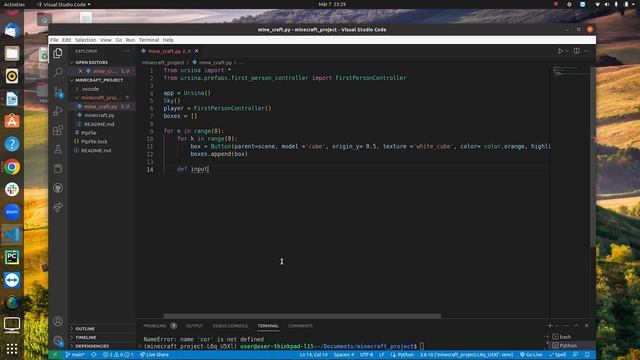Click the horizontal editor scrollbar

click(x=302, y=316)
